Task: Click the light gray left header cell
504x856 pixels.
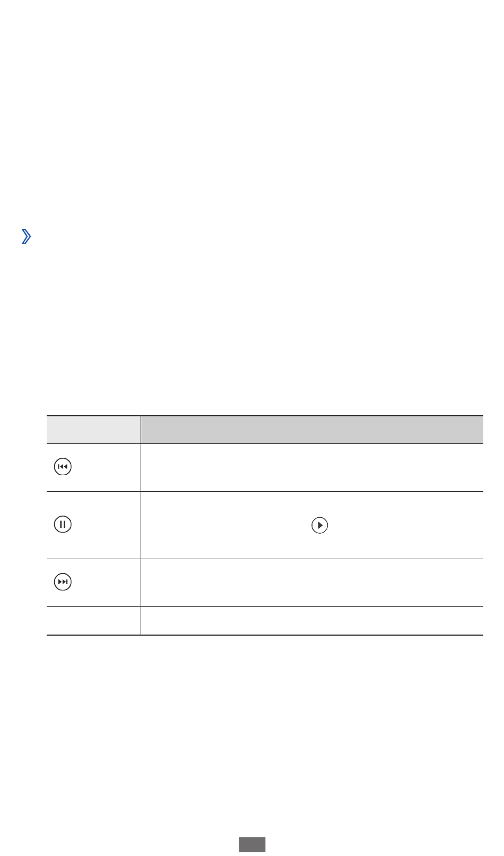Action: point(93,430)
